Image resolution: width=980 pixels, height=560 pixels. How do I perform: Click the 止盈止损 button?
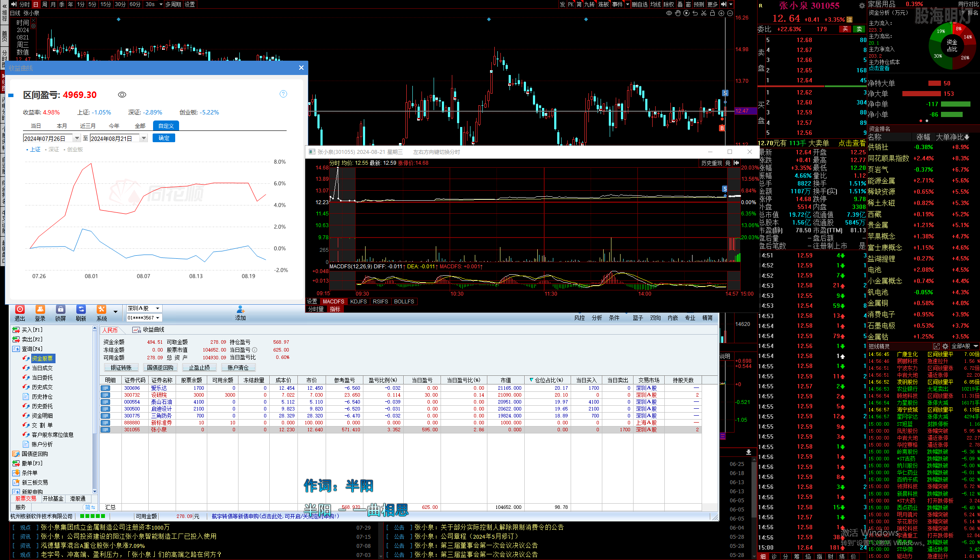coord(199,368)
